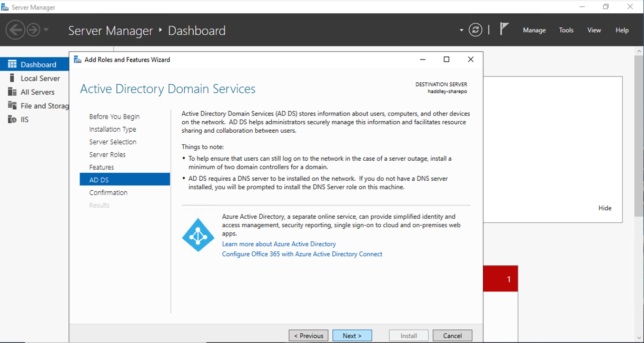Click the red tile showing 1
644x343 pixels.
500,279
